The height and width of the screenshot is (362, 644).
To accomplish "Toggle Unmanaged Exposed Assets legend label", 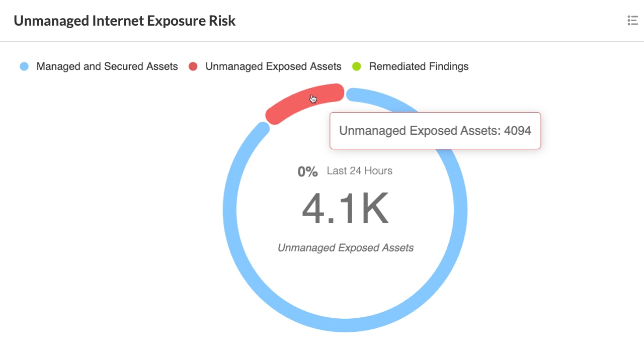I will point(273,66).
